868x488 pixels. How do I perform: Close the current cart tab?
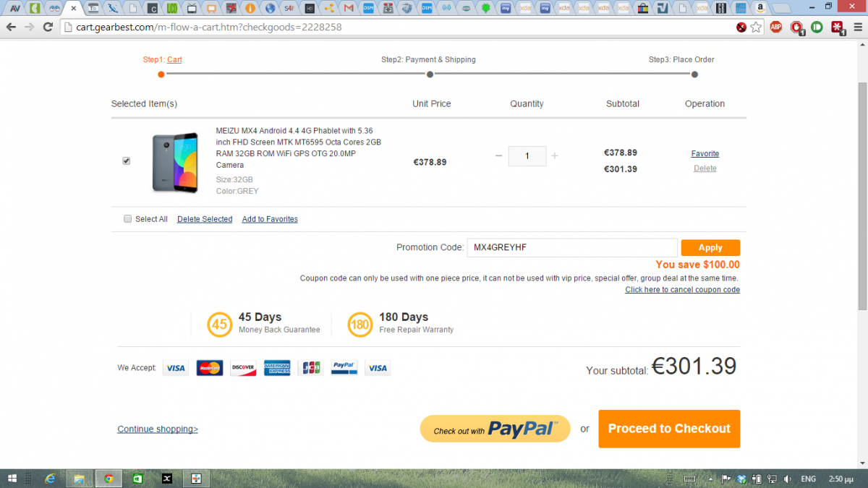click(x=74, y=9)
